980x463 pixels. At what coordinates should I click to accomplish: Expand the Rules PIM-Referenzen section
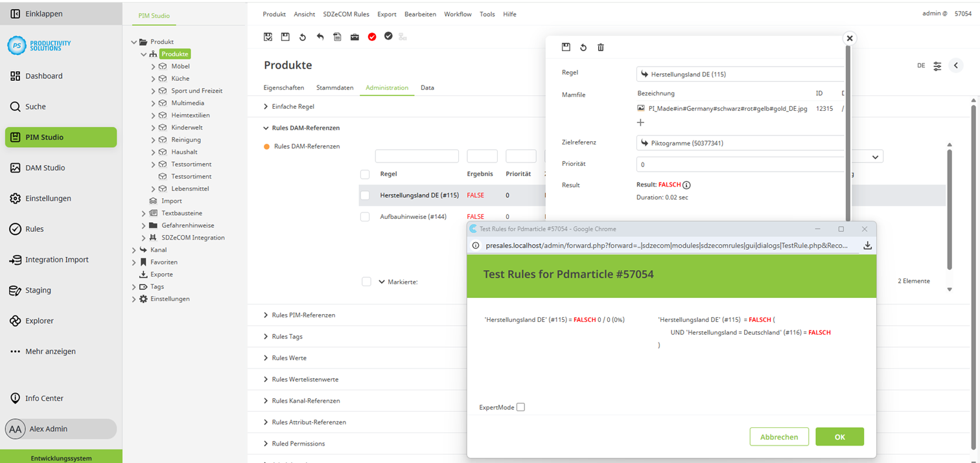[303, 315]
